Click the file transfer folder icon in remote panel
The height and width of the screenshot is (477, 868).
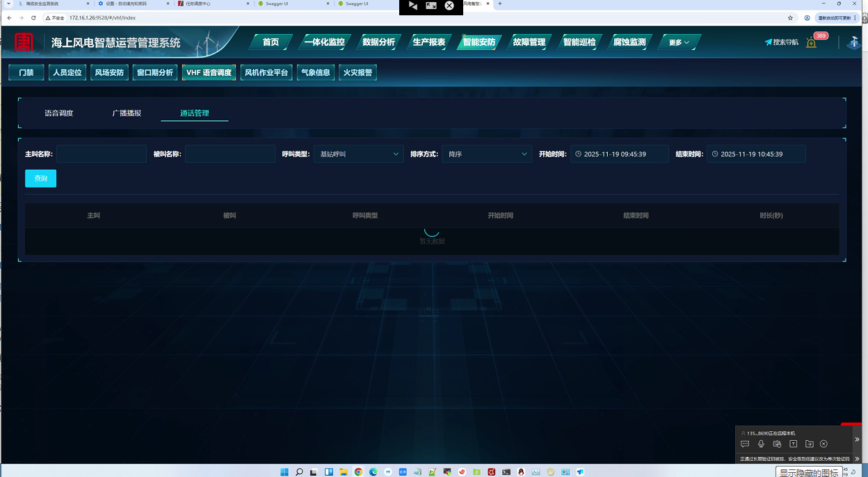tap(809, 444)
